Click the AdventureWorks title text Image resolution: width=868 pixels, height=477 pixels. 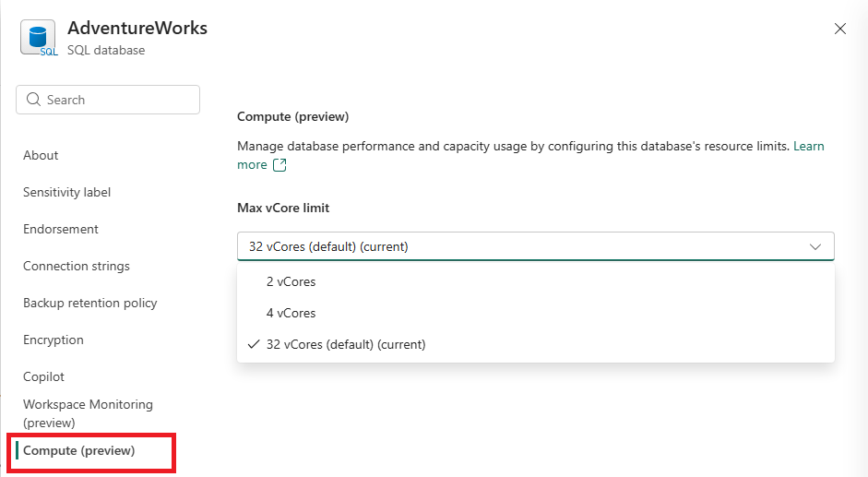pos(137,28)
